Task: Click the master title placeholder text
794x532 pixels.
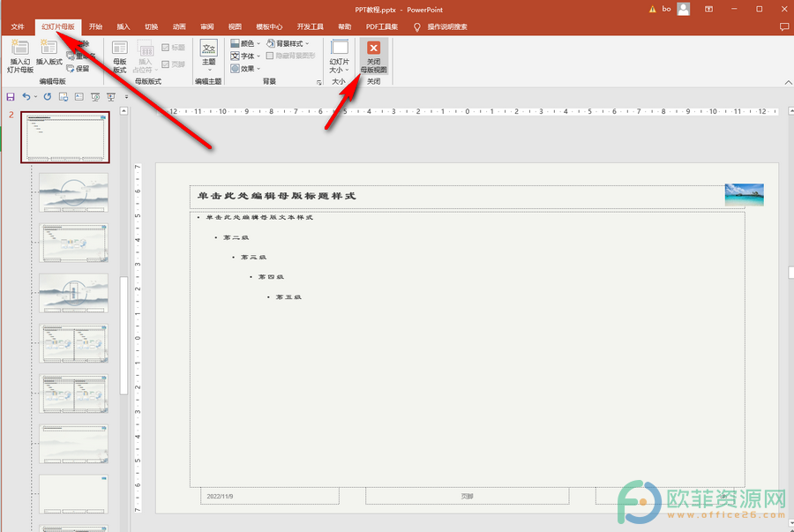Action: click(x=276, y=197)
